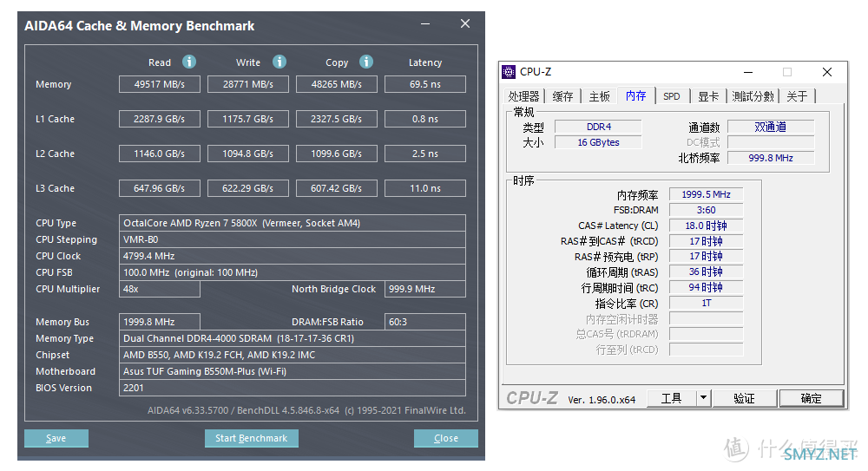Click the 工具 button in CPU-Z
This screenshot has width=868, height=471.
click(x=672, y=398)
